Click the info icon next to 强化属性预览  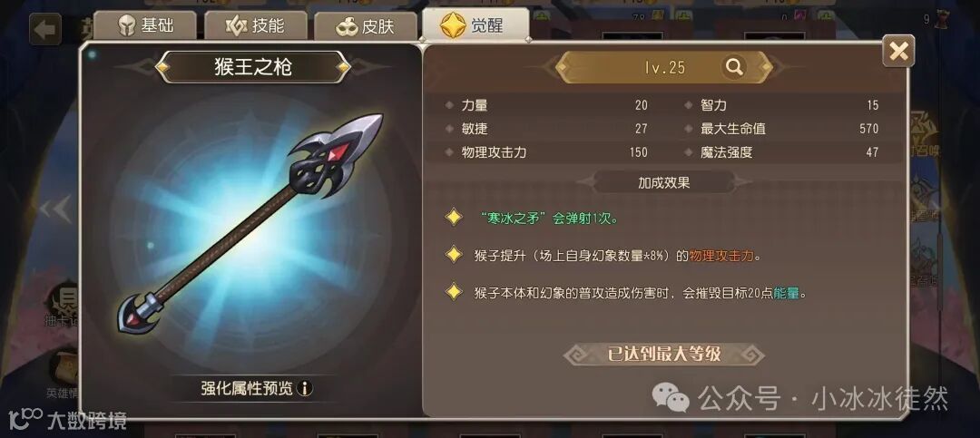[x=304, y=389]
